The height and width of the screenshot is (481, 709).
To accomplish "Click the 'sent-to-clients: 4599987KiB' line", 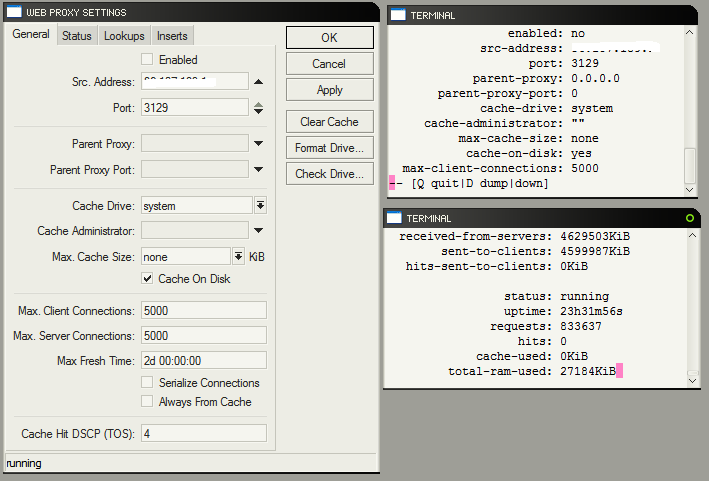I will tap(535, 251).
